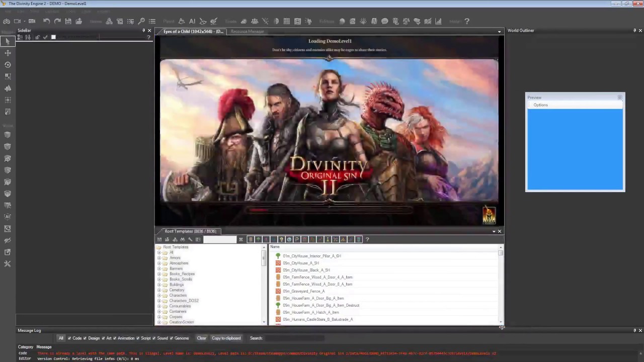644x362 pixels.
Task: Open the Options menu in Preview panel
Action: pyautogui.click(x=540, y=105)
